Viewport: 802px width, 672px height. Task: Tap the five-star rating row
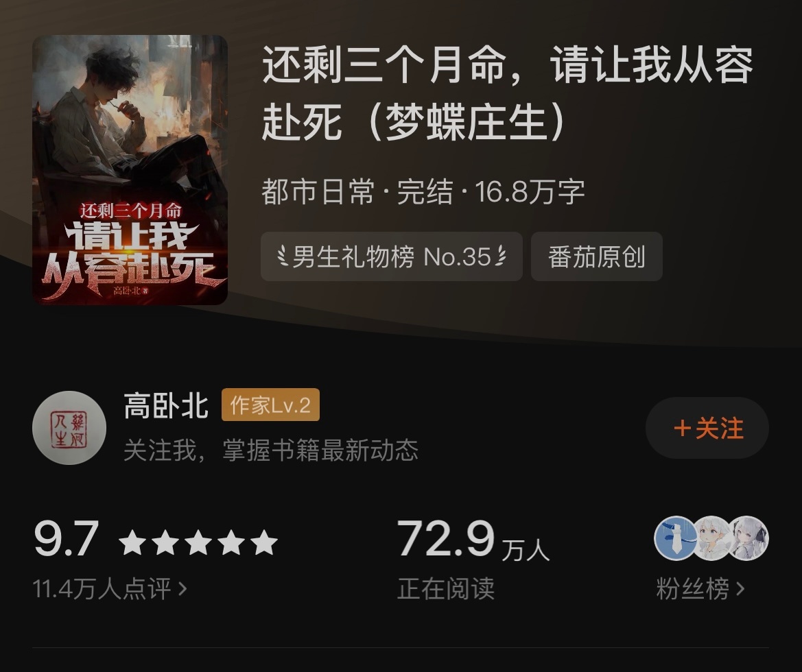coord(198,542)
